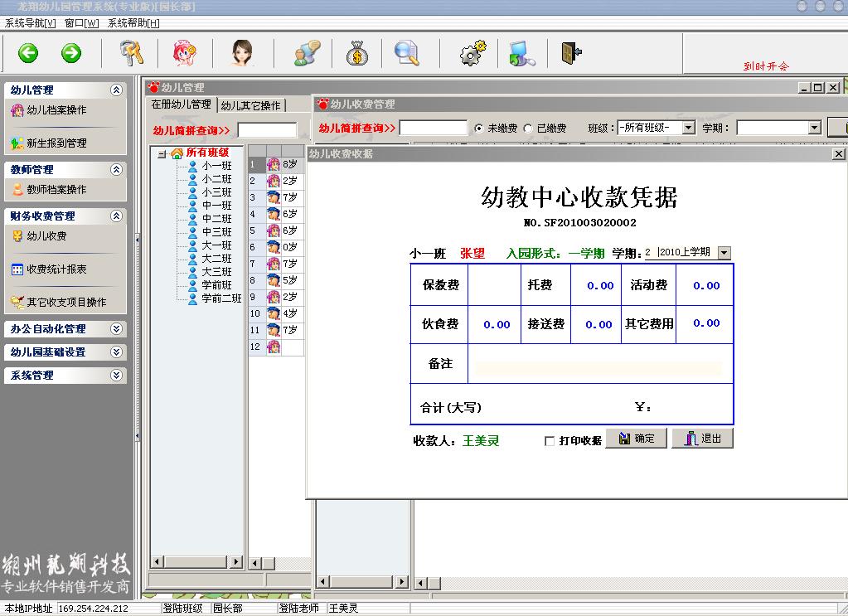
Task: Click the 备注 remarks input field
Action: [597, 369]
